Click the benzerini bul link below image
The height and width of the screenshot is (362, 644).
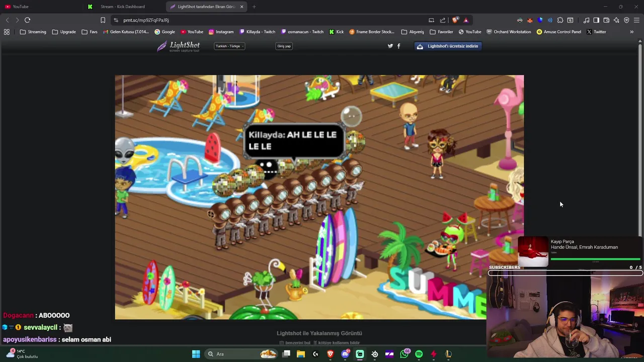295,343
